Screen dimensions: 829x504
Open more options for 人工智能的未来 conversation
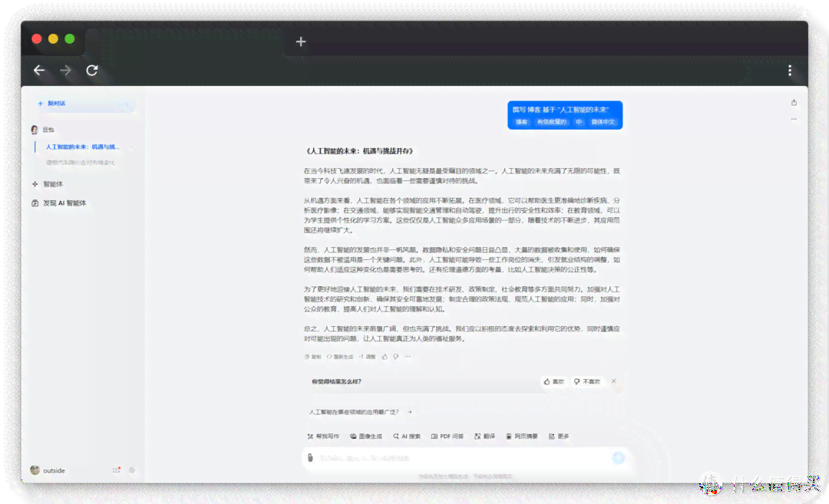tap(131, 147)
